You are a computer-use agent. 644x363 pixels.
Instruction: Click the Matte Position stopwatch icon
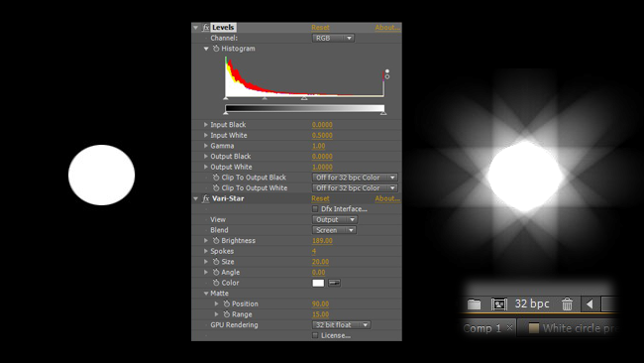[x=226, y=303]
